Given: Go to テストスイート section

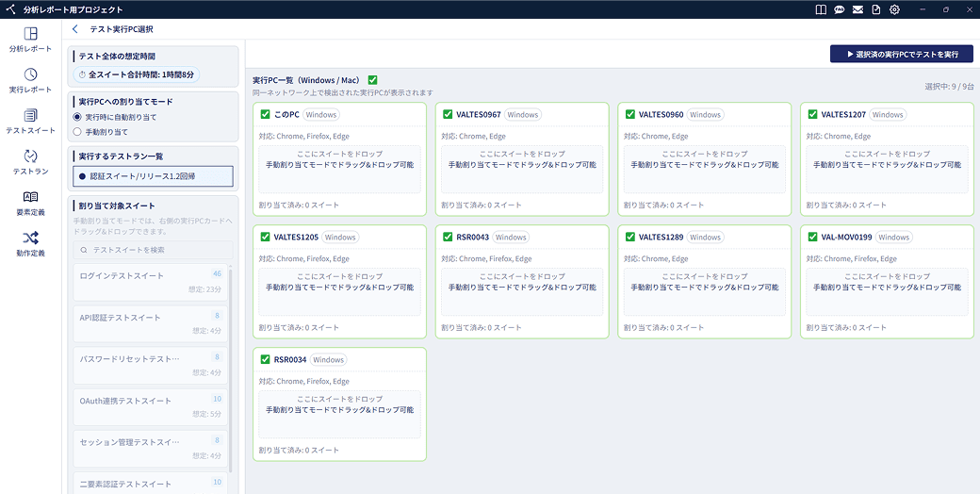Looking at the screenshot, I should coord(30,122).
